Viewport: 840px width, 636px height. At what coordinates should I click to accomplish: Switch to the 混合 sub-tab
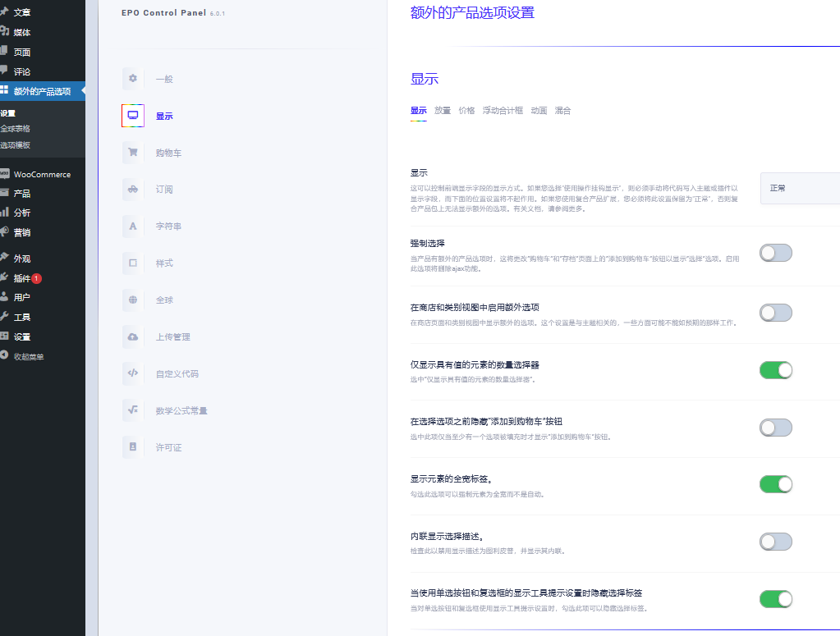coord(562,111)
